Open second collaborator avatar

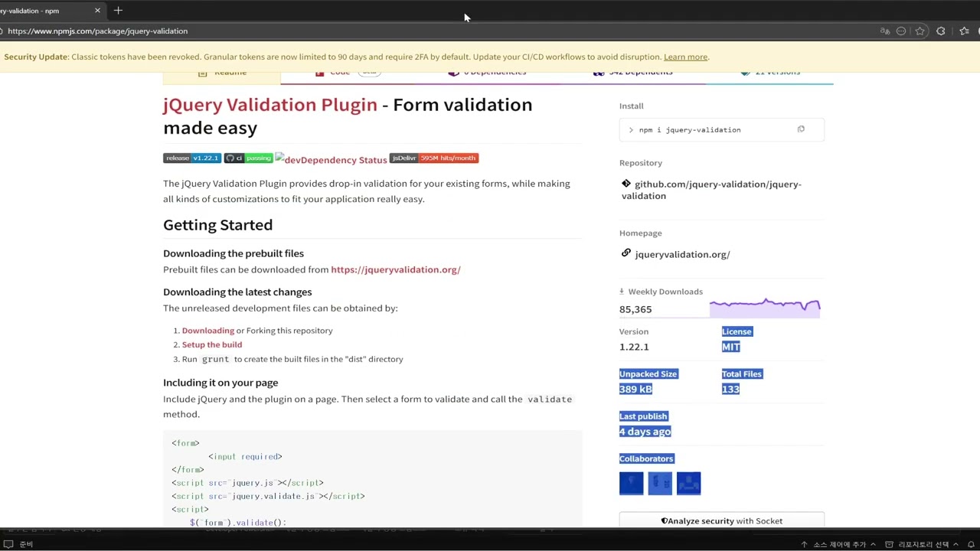coord(660,483)
